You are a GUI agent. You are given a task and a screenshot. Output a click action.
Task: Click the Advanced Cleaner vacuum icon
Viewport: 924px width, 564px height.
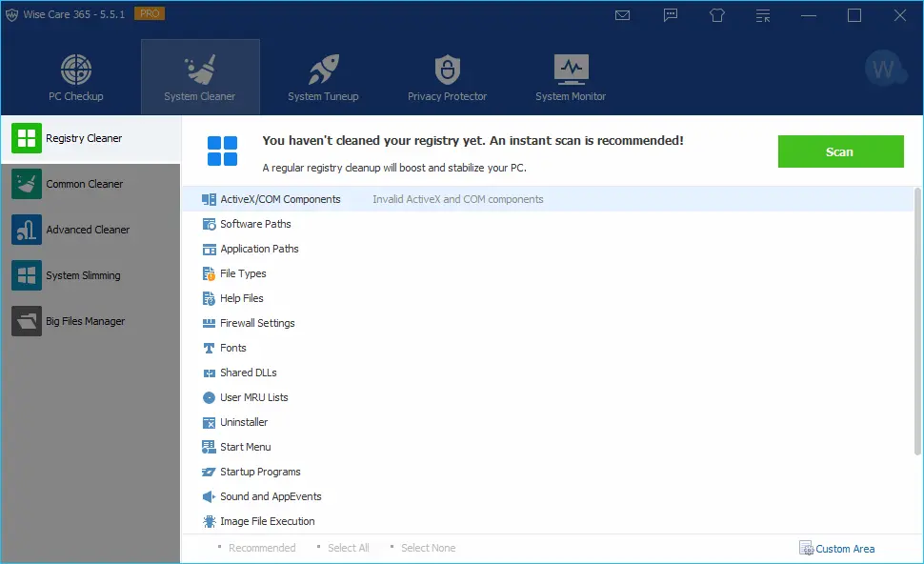click(27, 230)
